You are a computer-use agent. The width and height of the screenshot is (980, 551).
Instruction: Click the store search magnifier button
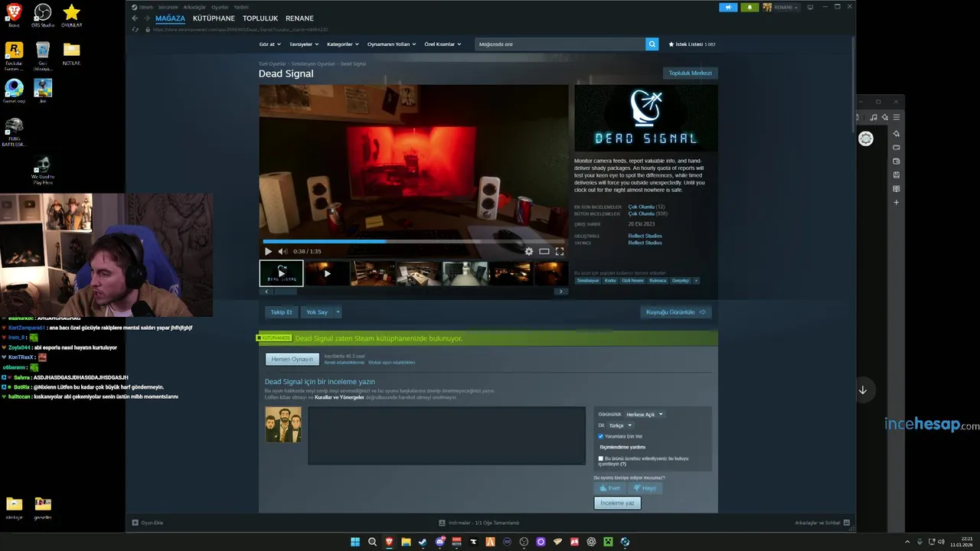pos(652,44)
